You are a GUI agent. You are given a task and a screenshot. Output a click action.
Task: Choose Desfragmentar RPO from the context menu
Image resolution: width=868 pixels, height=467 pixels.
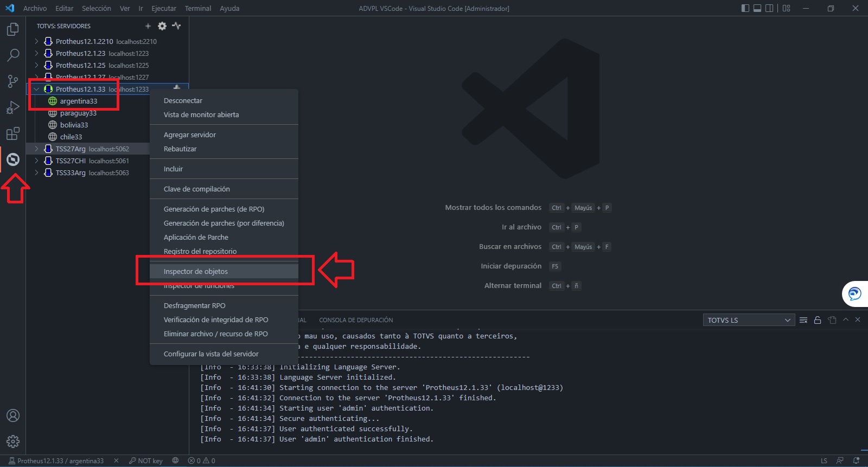pyautogui.click(x=224, y=305)
